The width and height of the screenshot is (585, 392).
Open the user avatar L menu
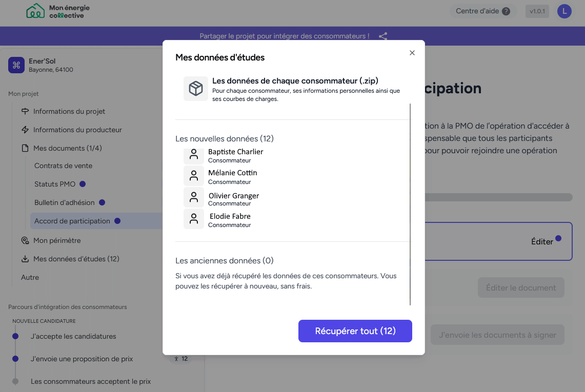tap(564, 11)
